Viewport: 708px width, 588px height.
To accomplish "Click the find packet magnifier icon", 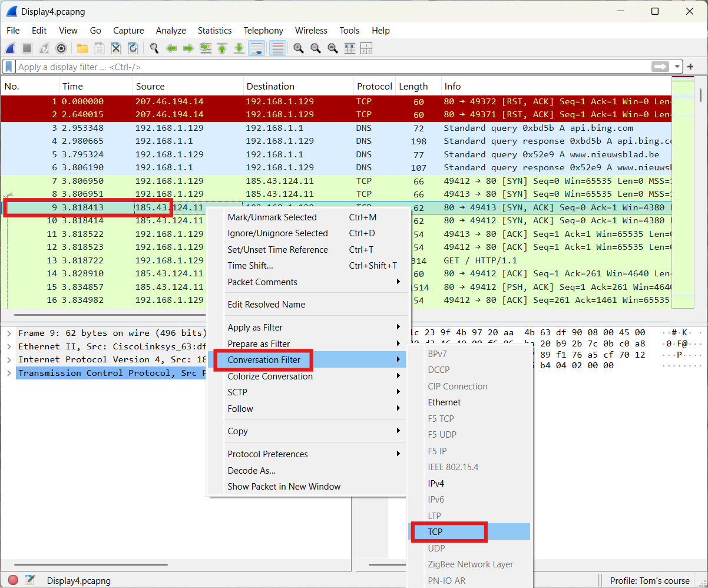I will 154,48.
